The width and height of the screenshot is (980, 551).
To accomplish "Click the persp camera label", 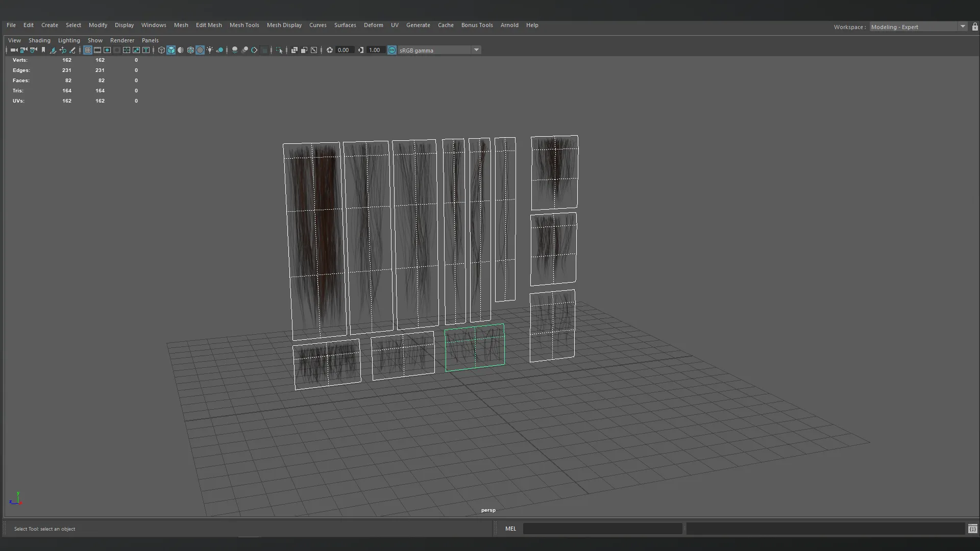I will pos(488,510).
